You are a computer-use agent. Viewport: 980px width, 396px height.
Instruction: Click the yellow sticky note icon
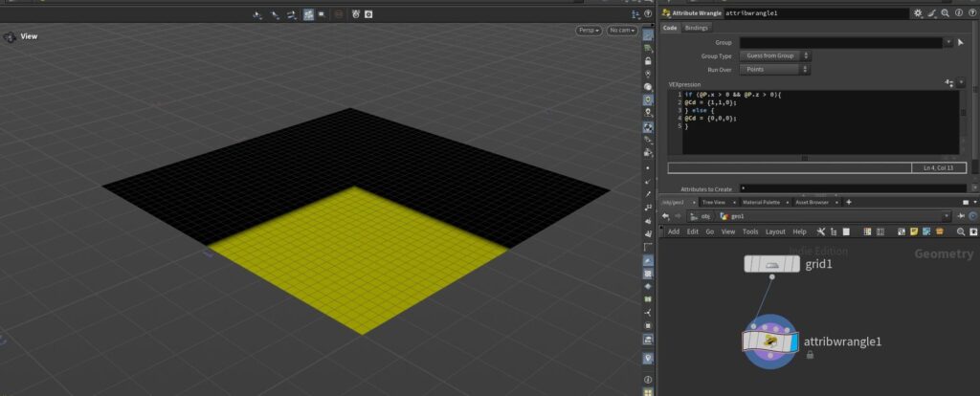[914, 231]
